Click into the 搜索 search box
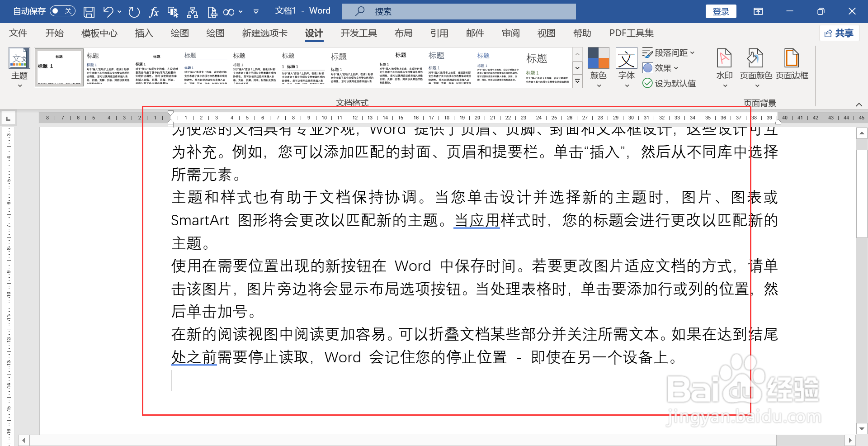Viewport: 868px width, 446px height. pyautogui.click(x=458, y=11)
